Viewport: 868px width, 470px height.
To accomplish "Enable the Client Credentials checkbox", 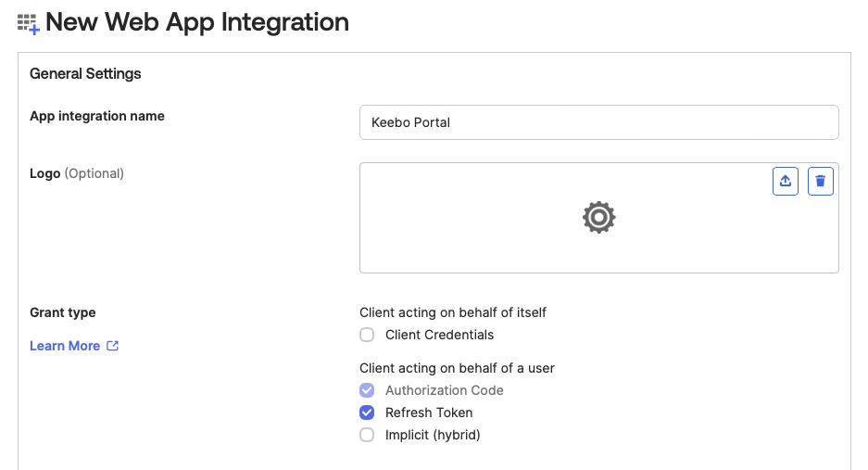I will (x=367, y=335).
